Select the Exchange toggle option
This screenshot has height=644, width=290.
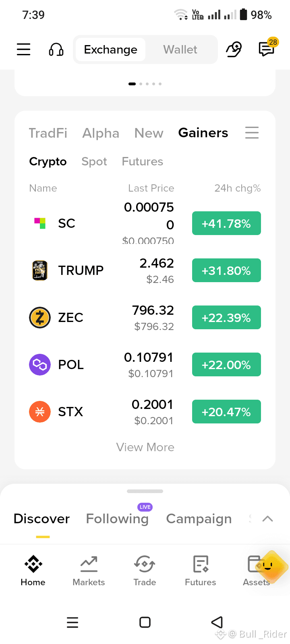point(110,50)
